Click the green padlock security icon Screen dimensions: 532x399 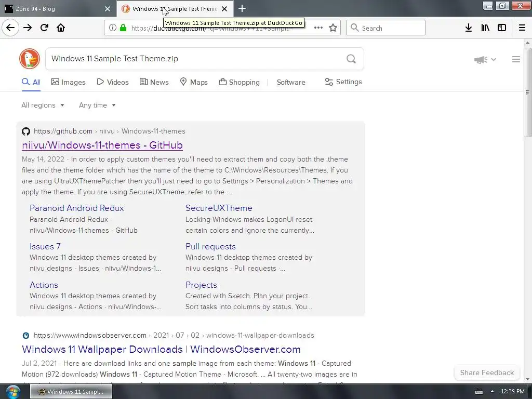[x=123, y=28]
